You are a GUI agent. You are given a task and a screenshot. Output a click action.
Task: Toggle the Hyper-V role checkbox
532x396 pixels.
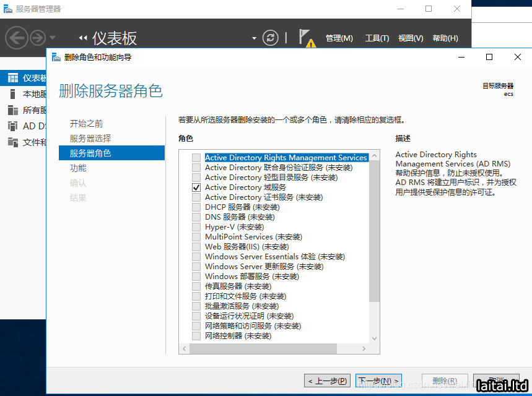point(196,227)
